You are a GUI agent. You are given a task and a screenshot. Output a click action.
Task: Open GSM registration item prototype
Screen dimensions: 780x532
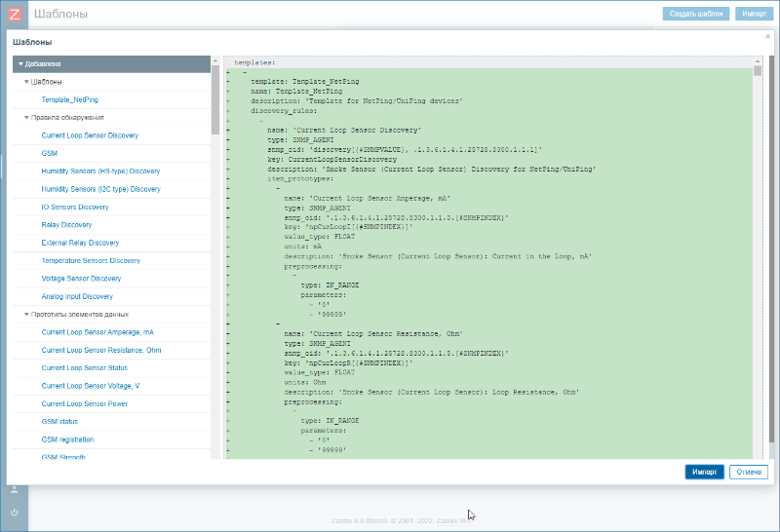click(67, 440)
